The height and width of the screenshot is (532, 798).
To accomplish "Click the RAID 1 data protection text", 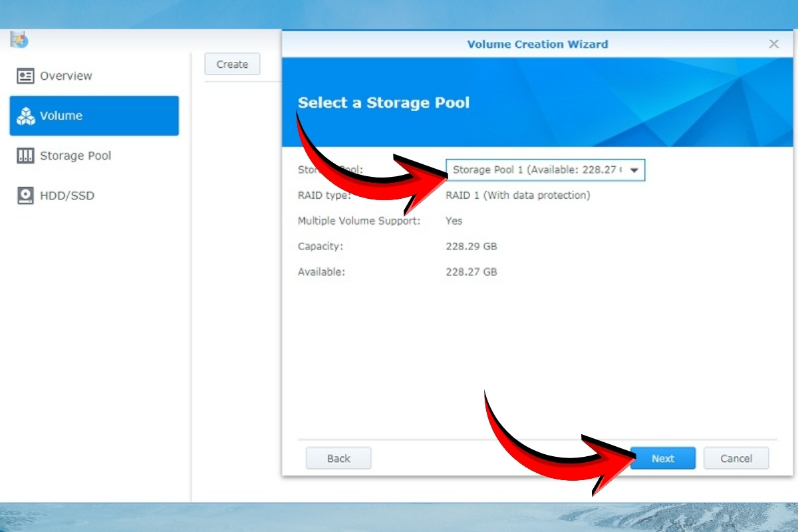I will click(517, 195).
